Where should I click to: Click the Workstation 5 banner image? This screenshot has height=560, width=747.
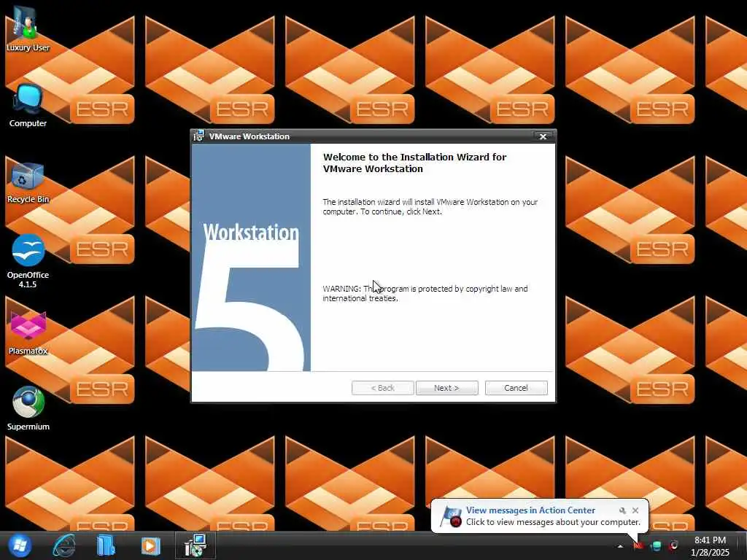pyautogui.click(x=251, y=257)
